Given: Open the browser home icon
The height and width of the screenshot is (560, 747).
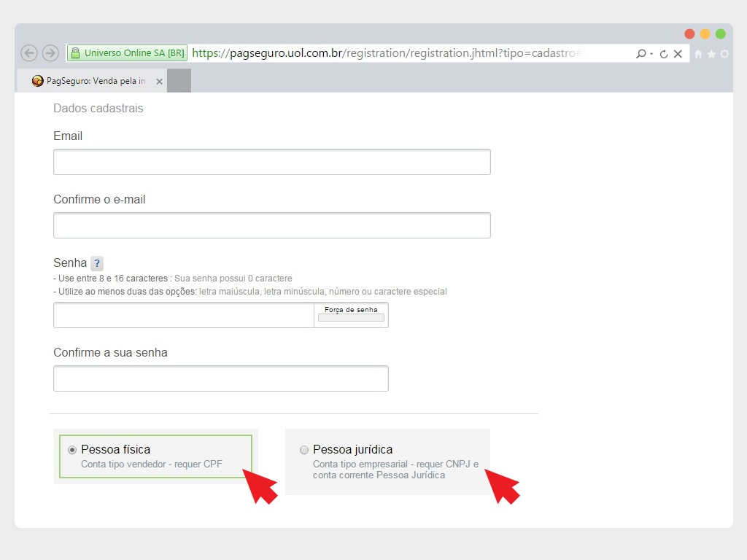Looking at the screenshot, I should [x=698, y=54].
